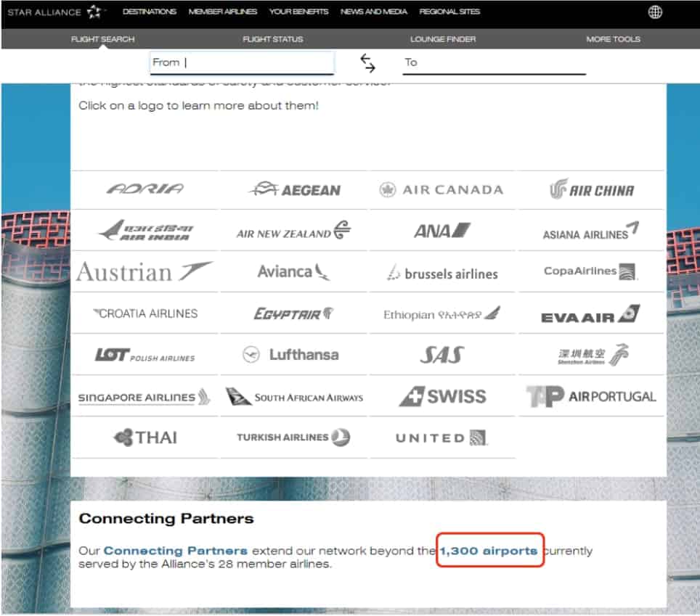Click the Singapore Airlines logo
Image resolution: width=700 pixels, height=616 pixels.
tap(145, 397)
